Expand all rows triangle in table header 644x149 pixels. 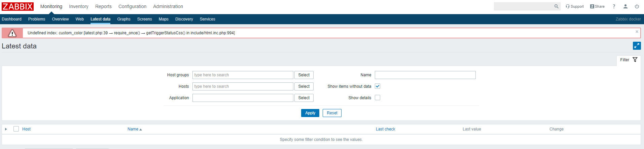point(6,129)
